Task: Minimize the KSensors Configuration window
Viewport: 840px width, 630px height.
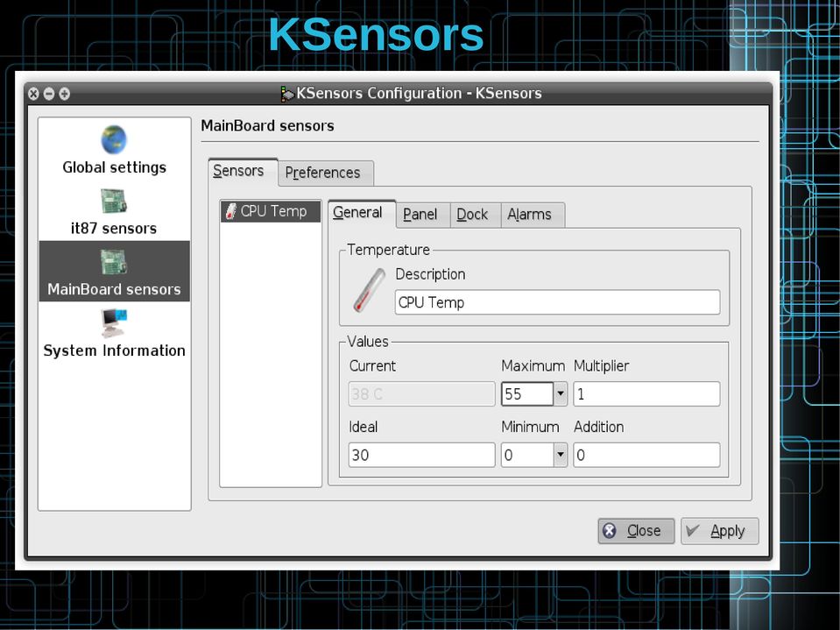Action: tap(49, 94)
